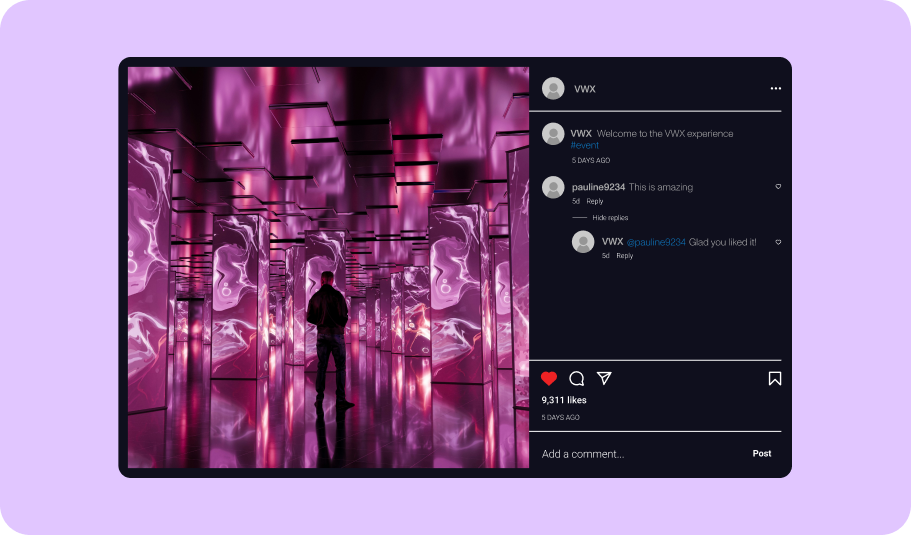Open the @pauline9234 mention link
This screenshot has height=535, width=911.
pos(656,242)
